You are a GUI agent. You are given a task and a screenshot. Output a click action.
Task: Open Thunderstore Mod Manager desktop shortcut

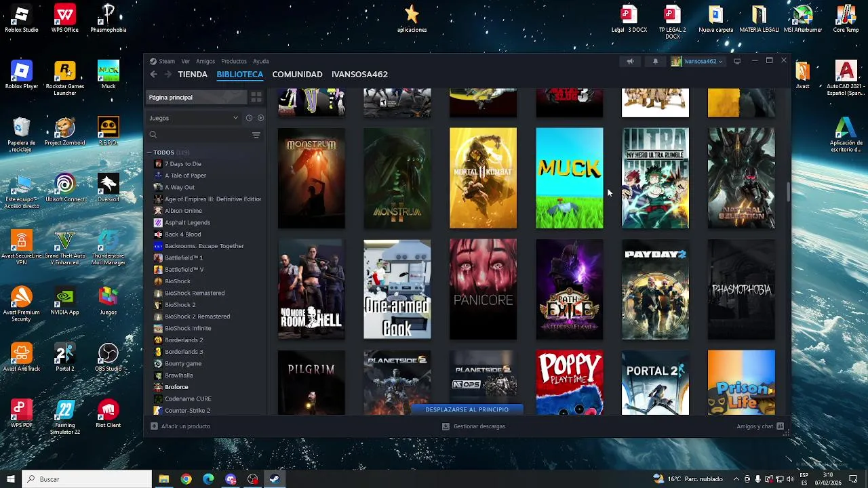click(108, 247)
